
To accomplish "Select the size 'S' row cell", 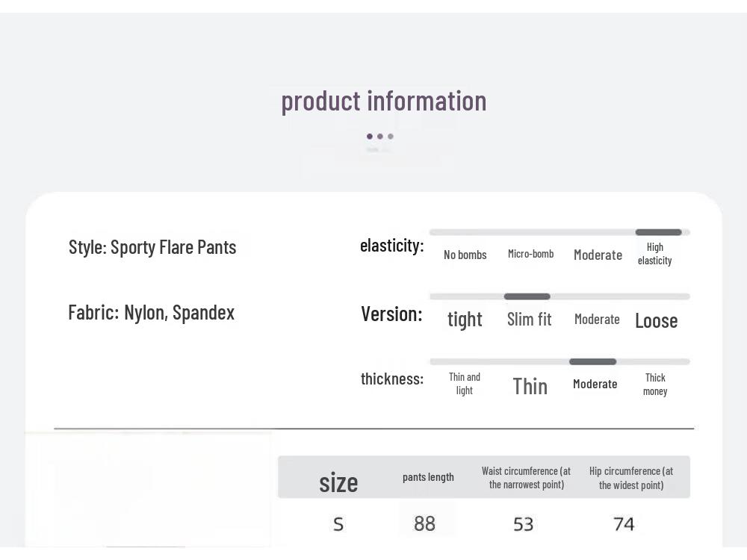I will pos(338,524).
